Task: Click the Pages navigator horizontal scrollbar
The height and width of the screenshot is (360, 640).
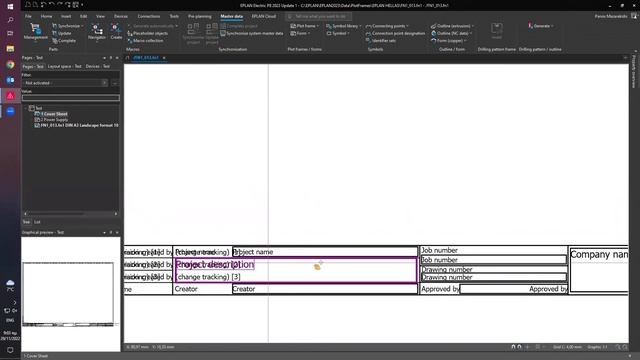Action: (71, 213)
